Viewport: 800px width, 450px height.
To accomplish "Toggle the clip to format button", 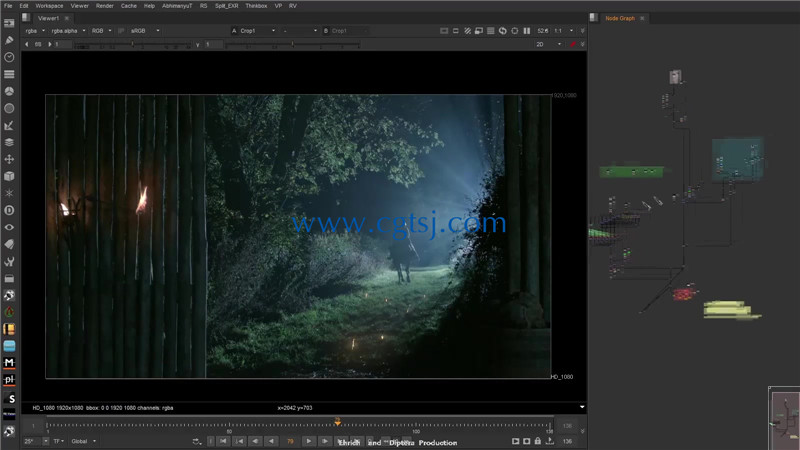I will [x=444, y=31].
